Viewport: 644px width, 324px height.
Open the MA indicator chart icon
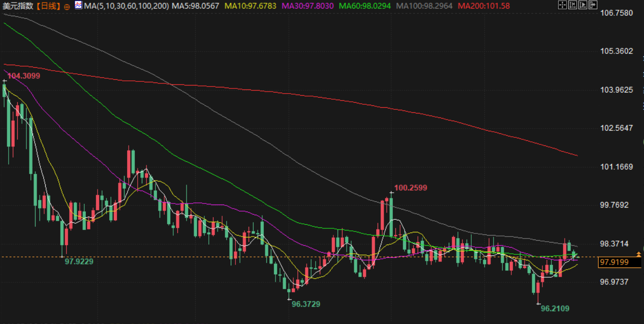pos(78,6)
